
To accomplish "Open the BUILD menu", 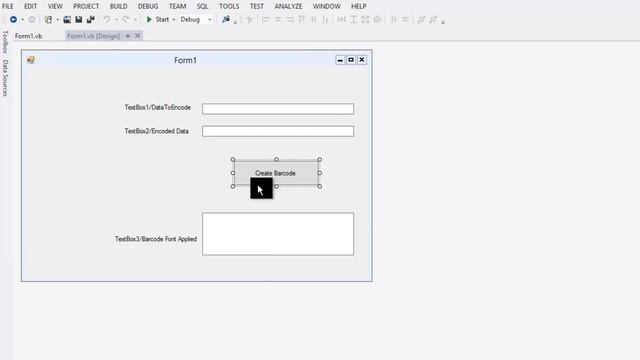I will click(x=118, y=7).
